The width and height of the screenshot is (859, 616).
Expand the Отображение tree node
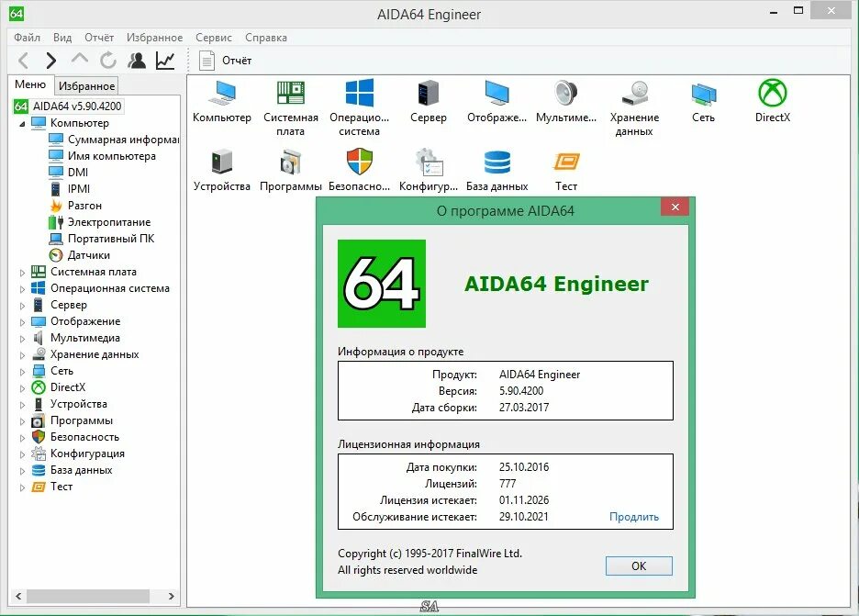[x=22, y=322]
